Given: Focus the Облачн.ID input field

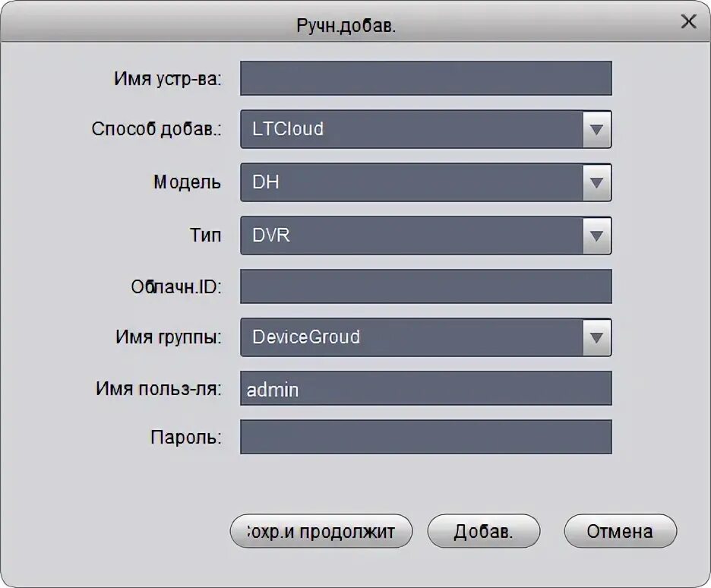Looking at the screenshot, I should tap(425, 286).
